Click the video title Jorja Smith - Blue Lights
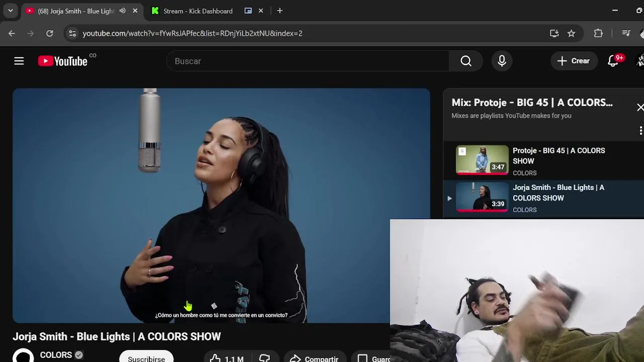The image size is (644, 362). [117, 336]
